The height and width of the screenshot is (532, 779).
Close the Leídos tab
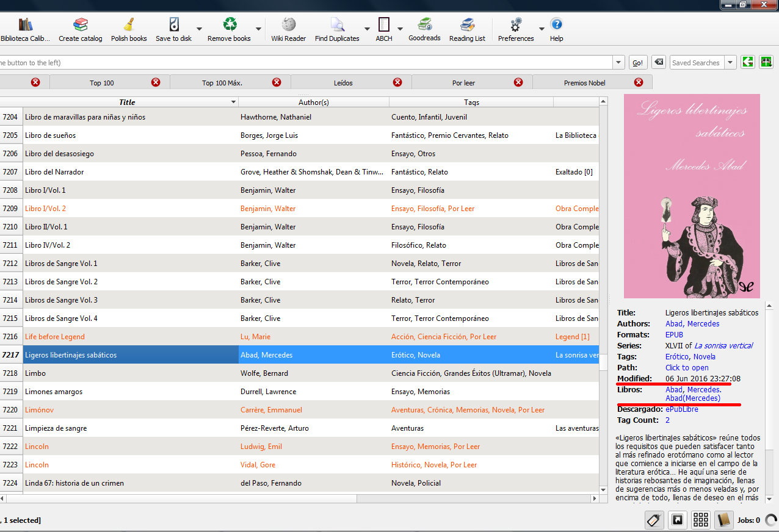tap(397, 82)
